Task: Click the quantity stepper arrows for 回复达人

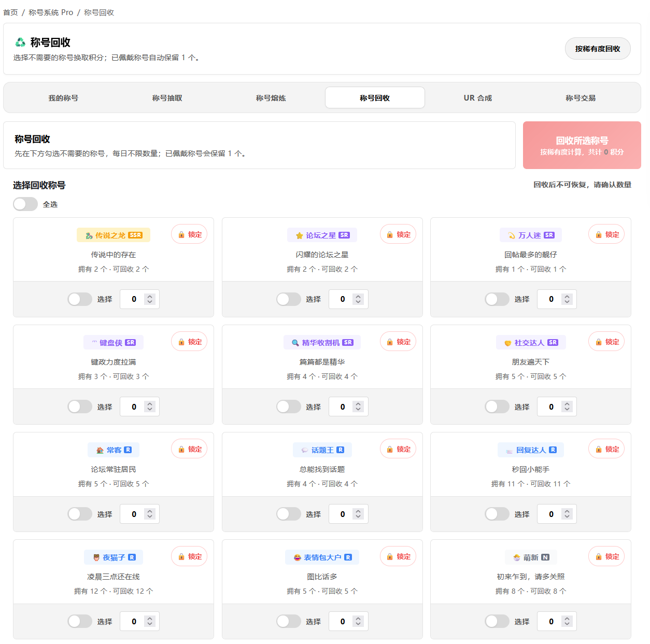Action: 567,514
